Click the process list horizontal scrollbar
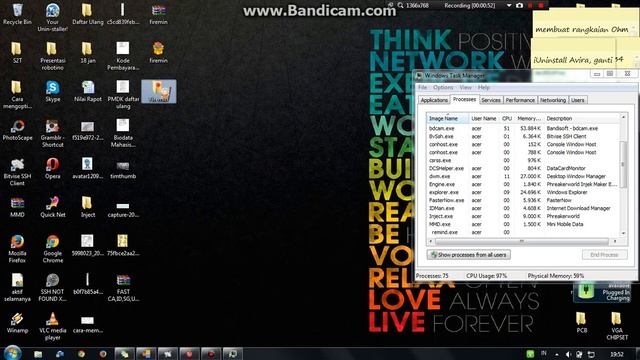640x360 pixels. (521, 242)
